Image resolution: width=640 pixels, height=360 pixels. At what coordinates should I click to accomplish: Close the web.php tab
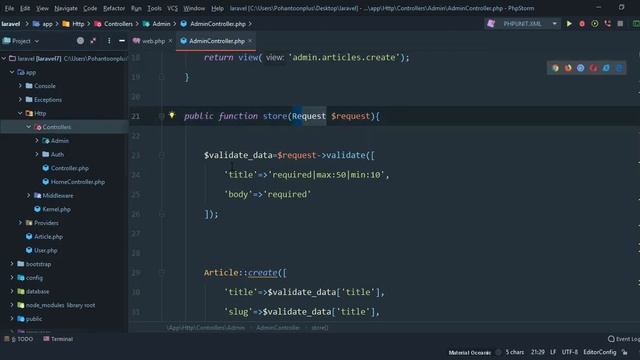pyautogui.click(x=170, y=41)
